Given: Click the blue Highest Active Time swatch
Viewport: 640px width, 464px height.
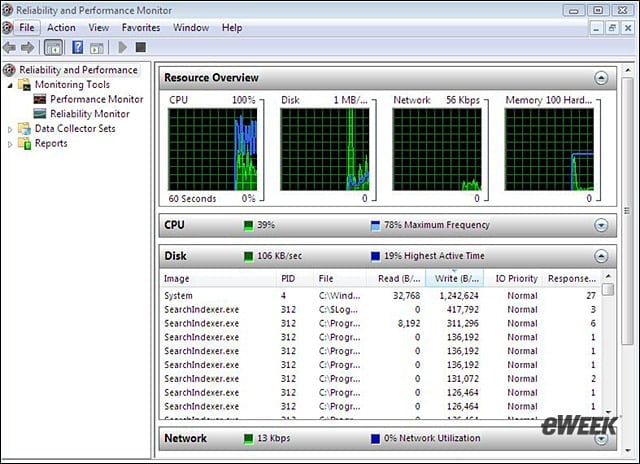Looking at the screenshot, I should [375, 256].
